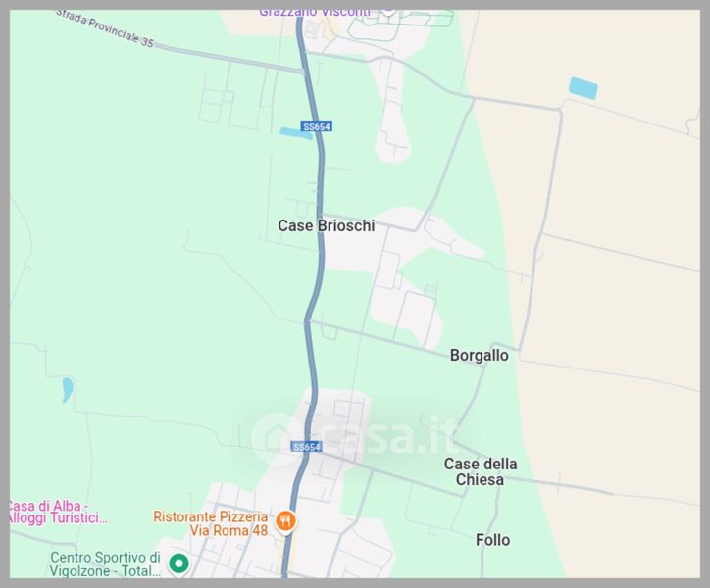This screenshot has height=588, width=710.
Task: Click the casa.it house logo watermark
Action: [272, 437]
